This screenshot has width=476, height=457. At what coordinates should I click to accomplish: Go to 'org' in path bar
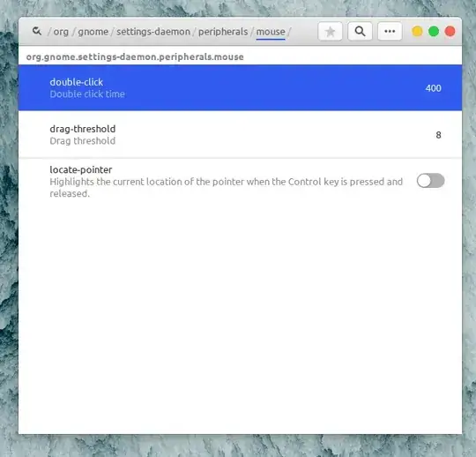(x=61, y=32)
